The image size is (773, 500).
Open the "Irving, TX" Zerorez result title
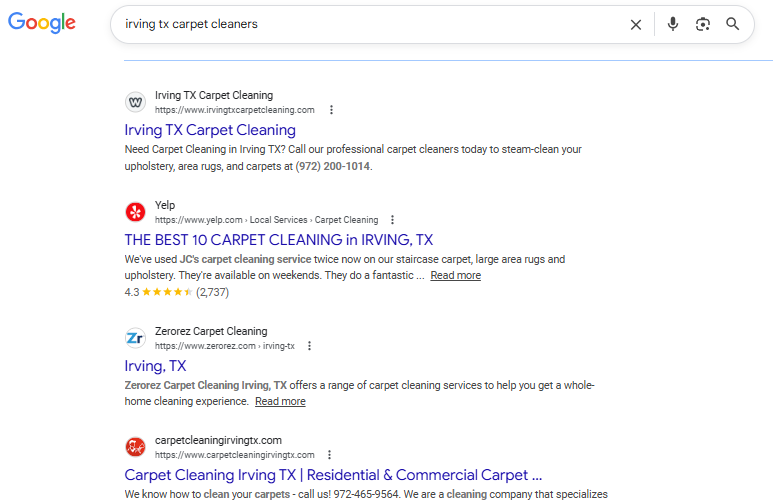click(x=155, y=366)
